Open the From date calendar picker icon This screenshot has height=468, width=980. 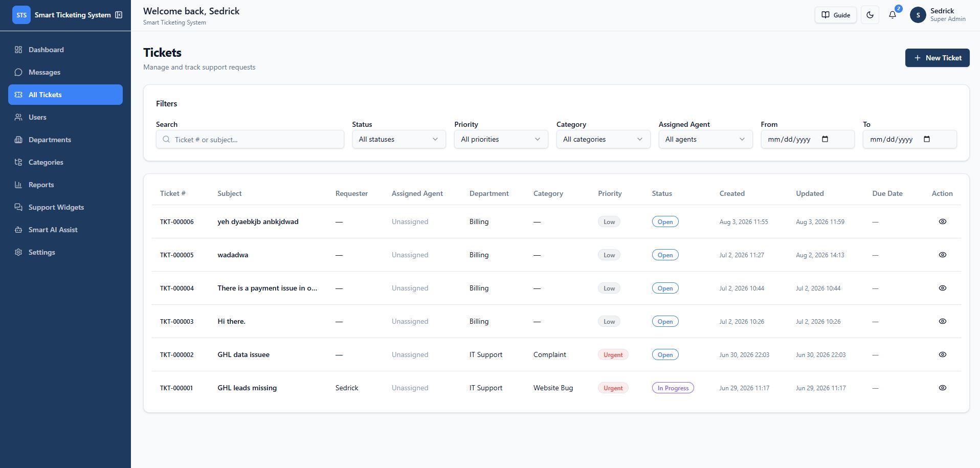[825, 139]
